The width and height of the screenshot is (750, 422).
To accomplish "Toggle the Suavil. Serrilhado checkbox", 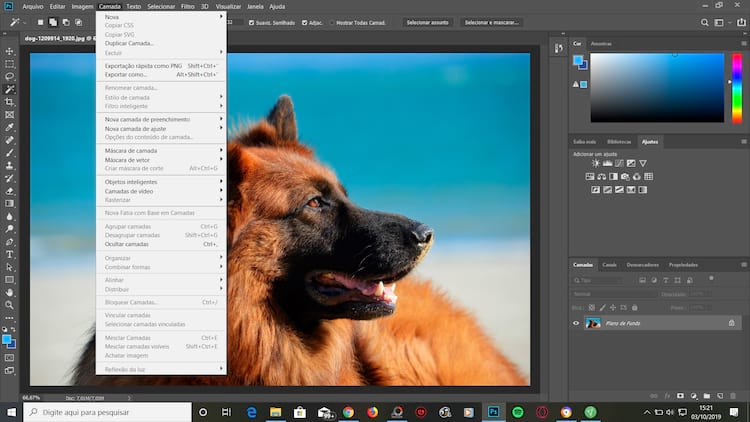I will (251, 22).
